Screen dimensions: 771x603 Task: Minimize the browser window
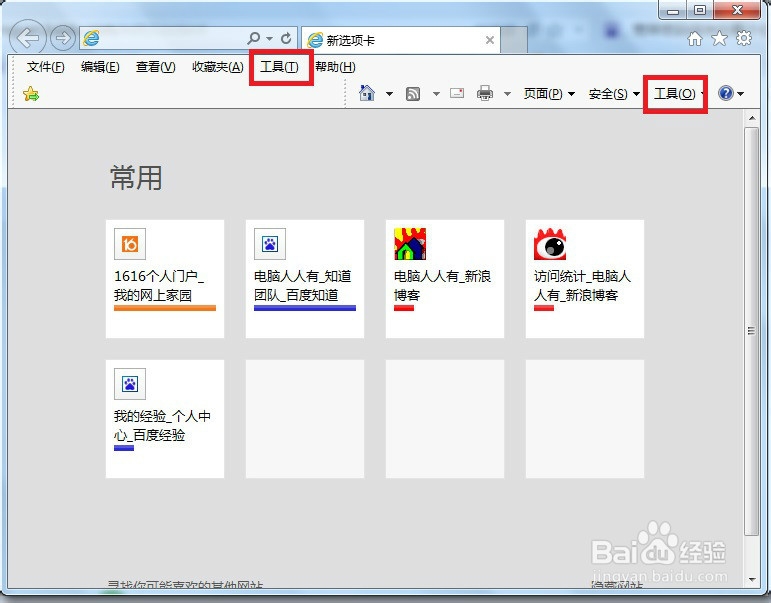click(673, 10)
